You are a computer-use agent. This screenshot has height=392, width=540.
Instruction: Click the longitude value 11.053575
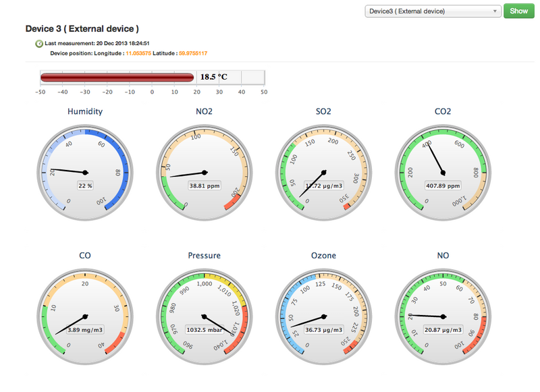pyautogui.click(x=138, y=53)
